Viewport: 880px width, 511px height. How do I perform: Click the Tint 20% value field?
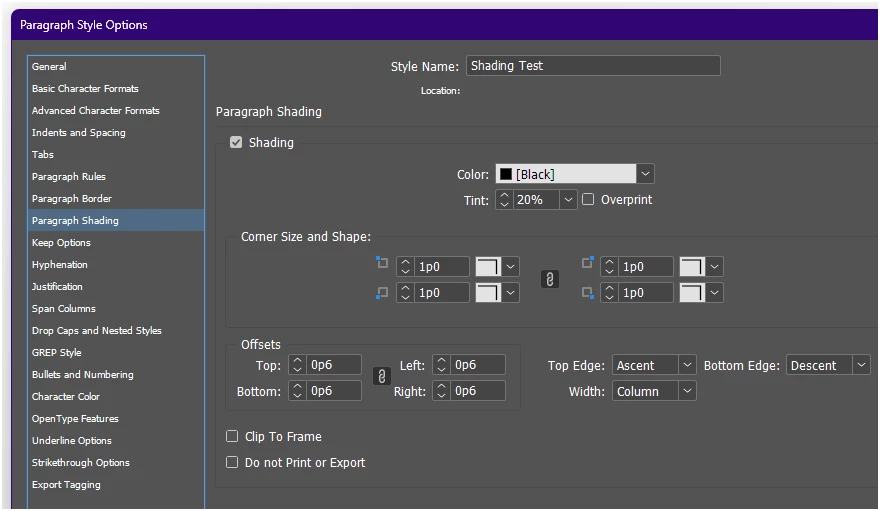(535, 200)
